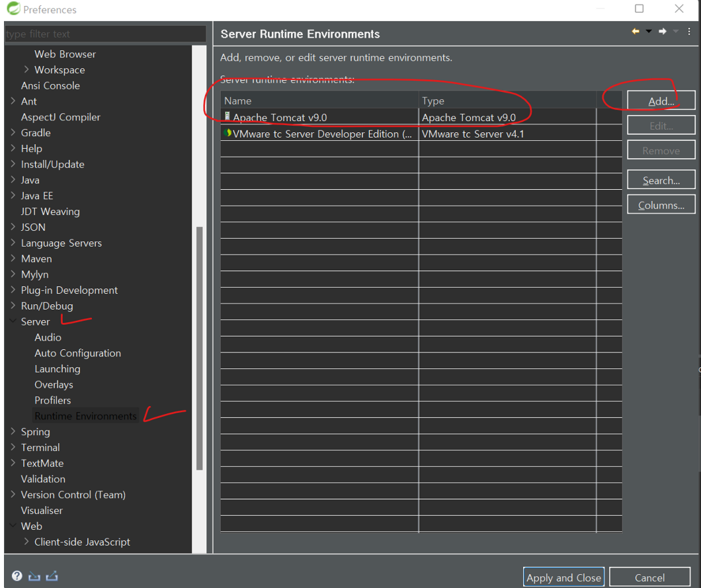This screenshot has height=588, width=701.
Task: Click the VMware tc Server row icon
Action: pyautogui.click(x=227, y=133)
